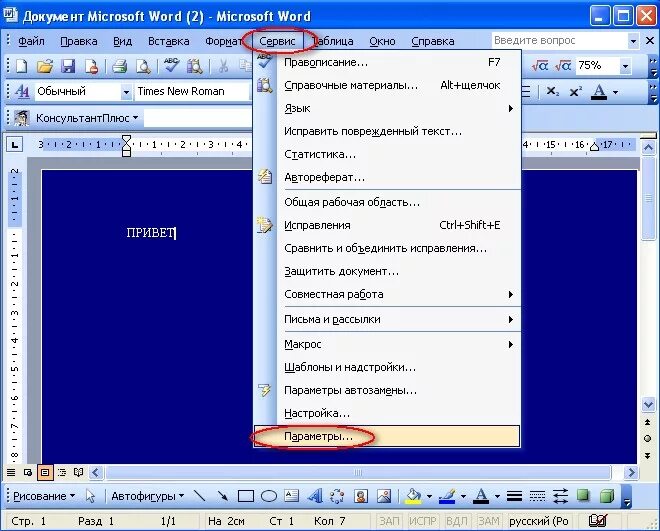Switch to Print Layout view
Image resolution: width=660 pixels, height=531 pixels.
45,473
